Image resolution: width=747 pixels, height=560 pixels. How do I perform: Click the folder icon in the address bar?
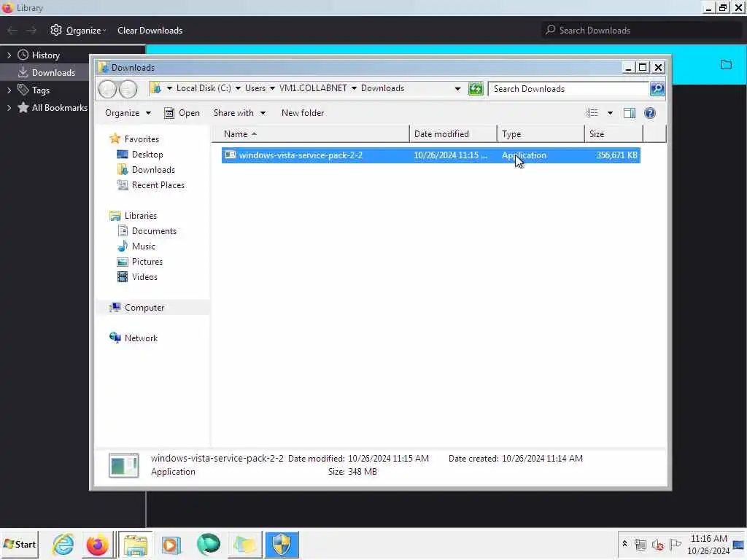(x=155, y=88)
